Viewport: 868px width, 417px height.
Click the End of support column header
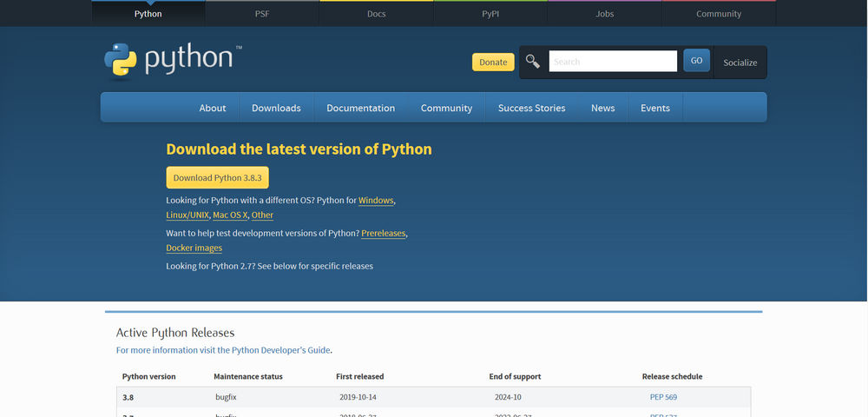click(515, 376)
